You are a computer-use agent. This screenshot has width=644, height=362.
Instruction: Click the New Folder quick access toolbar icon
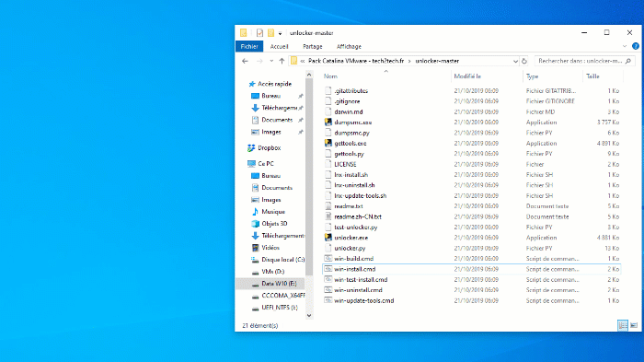270,33
